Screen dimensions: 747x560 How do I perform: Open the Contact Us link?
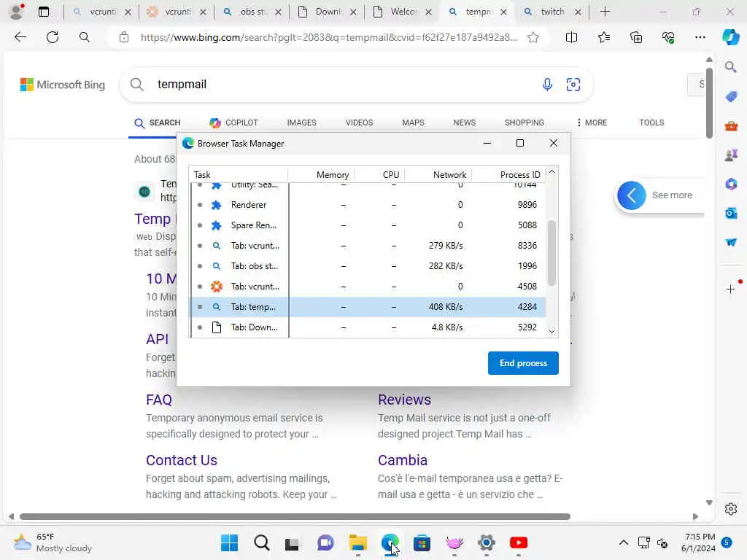coord(182,460)
